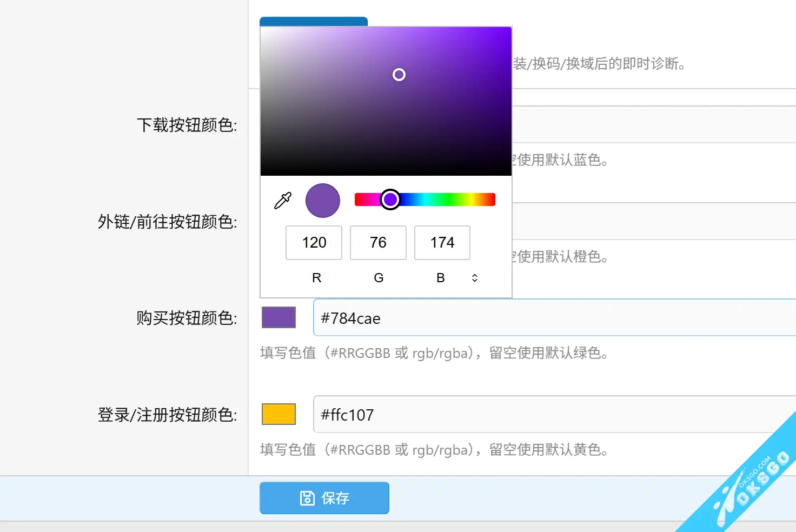The image size is (796, 532).
Task: Click the circular handle in the saturation gradient
Action: click(x=399, y=75)
